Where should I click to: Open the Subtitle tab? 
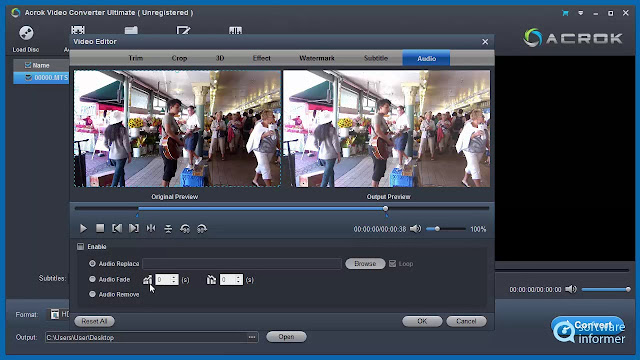[376, 58]
